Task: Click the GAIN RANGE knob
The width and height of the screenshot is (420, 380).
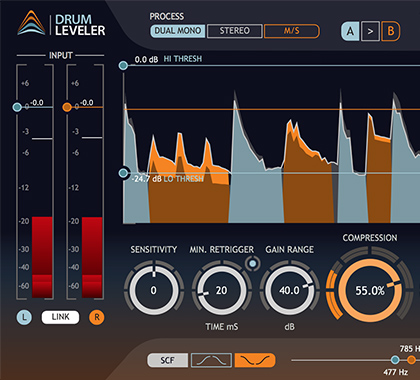Action: [290, 290]
